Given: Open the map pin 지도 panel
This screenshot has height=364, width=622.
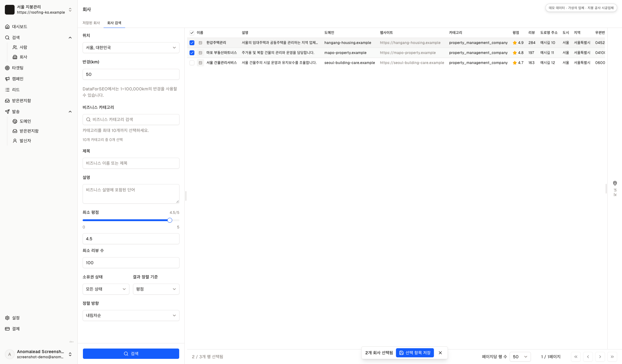Looking at the screenshot, I should 615,188.
